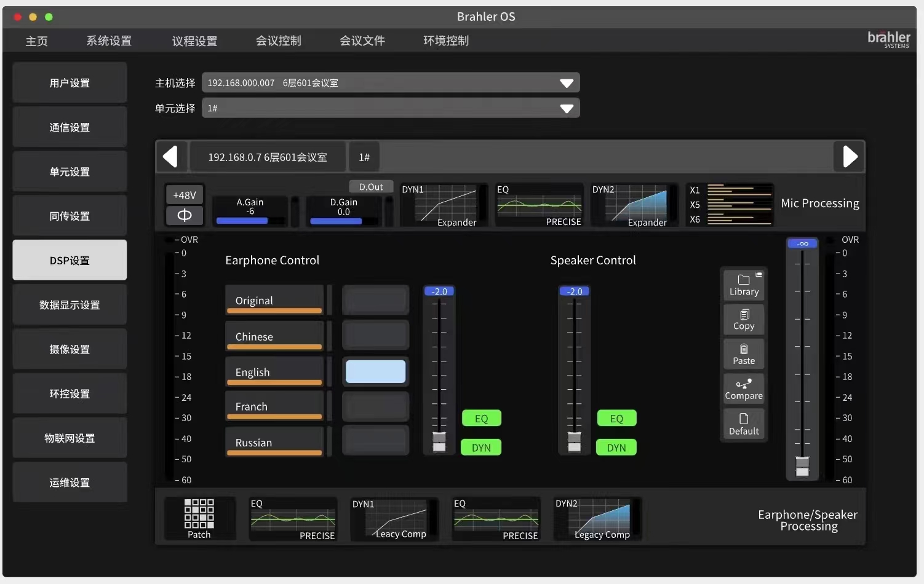Select the Original language channel
The image size is (924, 584).
click(x=274, y=300)
